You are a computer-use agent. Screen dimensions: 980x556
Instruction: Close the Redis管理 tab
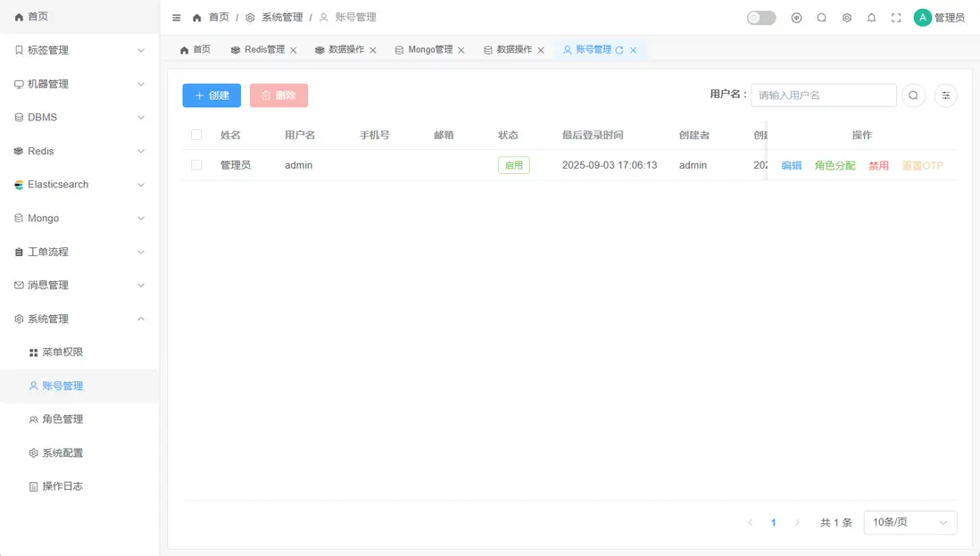point(293,50)
